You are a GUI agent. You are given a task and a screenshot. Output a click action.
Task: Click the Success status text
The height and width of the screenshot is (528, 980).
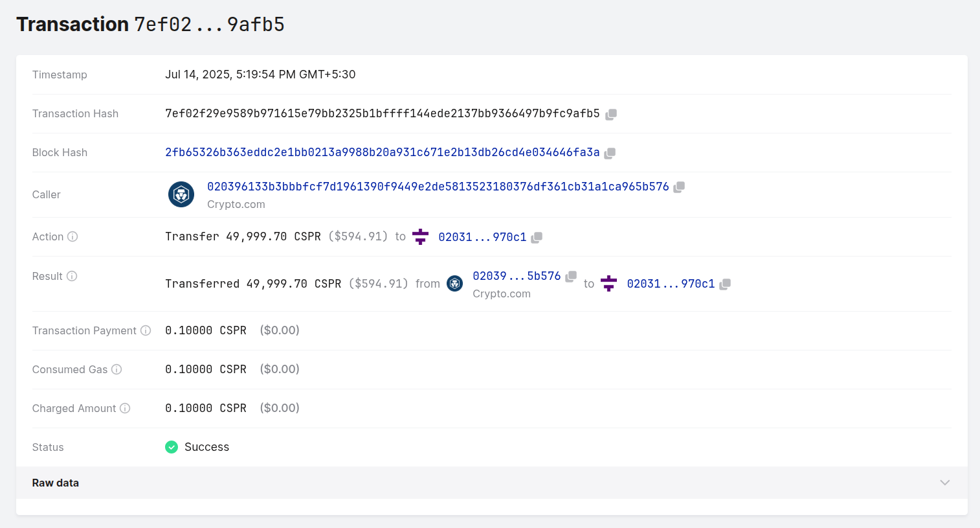click(x=206, y=447)
